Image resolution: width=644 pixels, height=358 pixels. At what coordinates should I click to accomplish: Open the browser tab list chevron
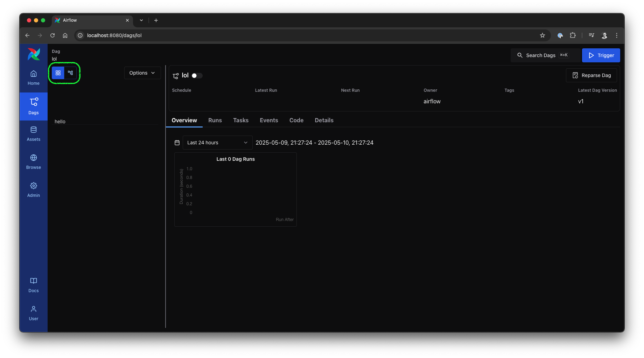click(141, 20)
